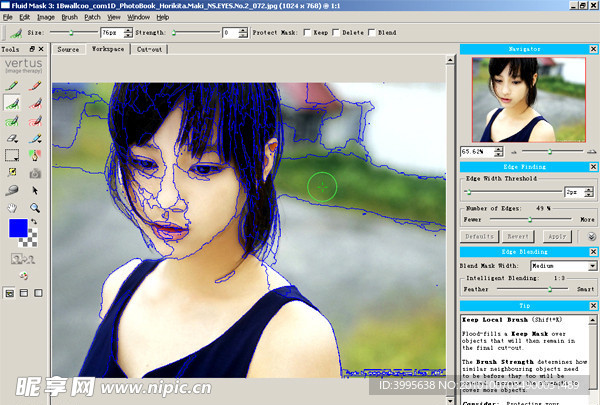
Task: Activate the Zoom magnifier tool
Action: pyautogui.click(x=35, y=208)
